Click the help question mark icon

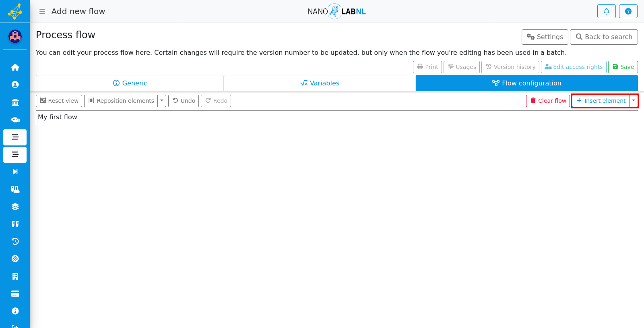pyautogui.click(x=628, y=11)
